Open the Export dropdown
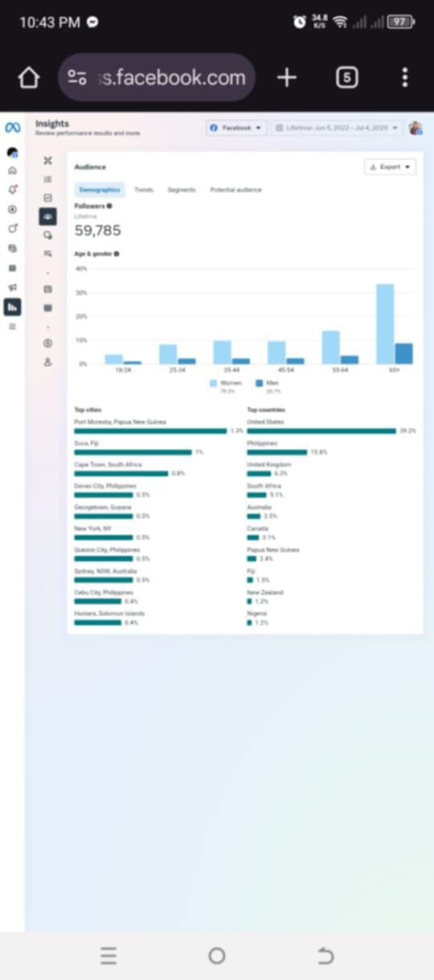 (x=390, y=167)
